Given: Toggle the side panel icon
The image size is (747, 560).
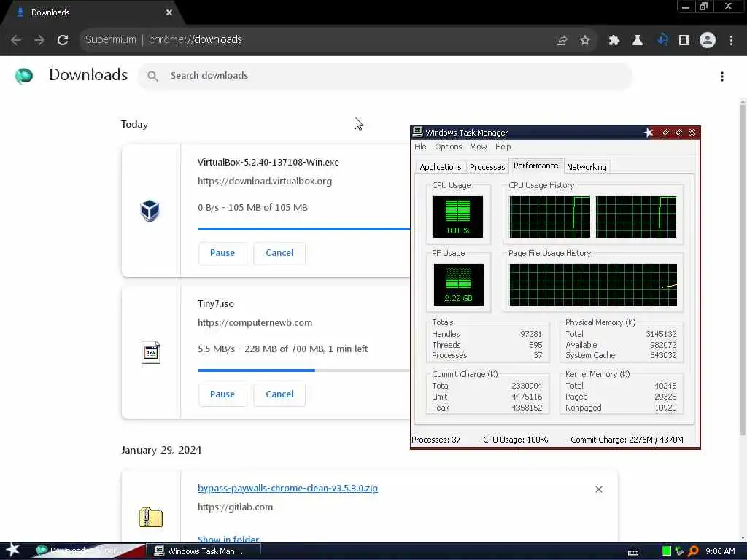Looking at the screenshot, I should click(x=684, y=41).
